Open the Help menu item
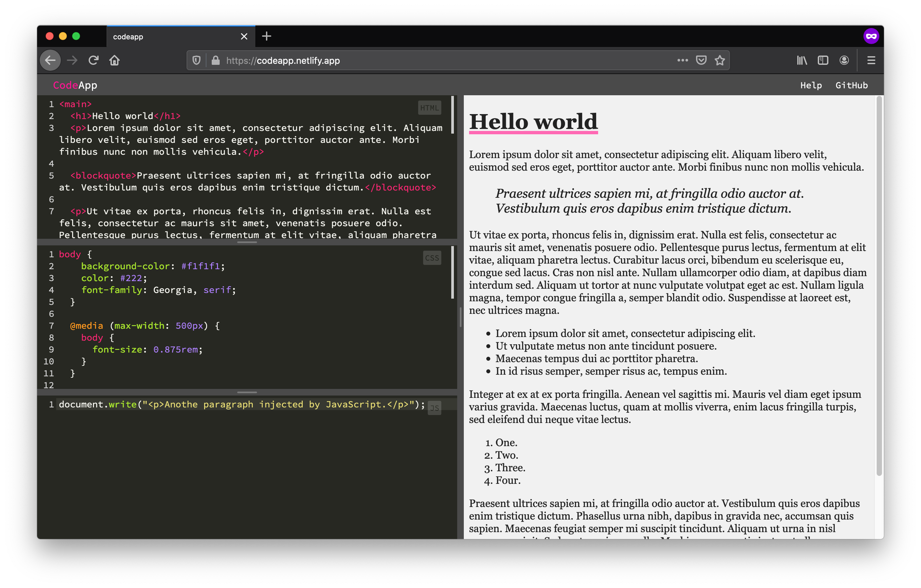This screenshot has height=588, width=921. (811, 85)
